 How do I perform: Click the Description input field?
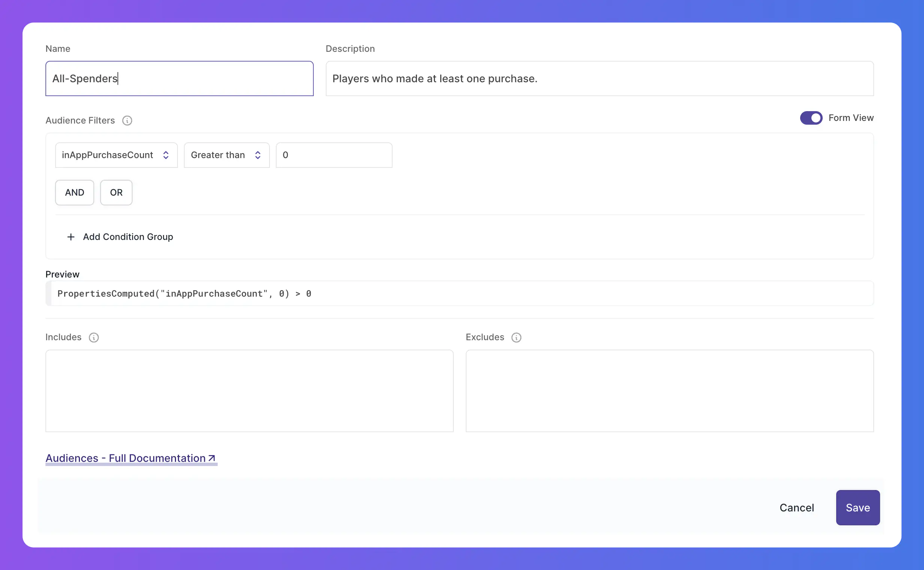(600, 78)
